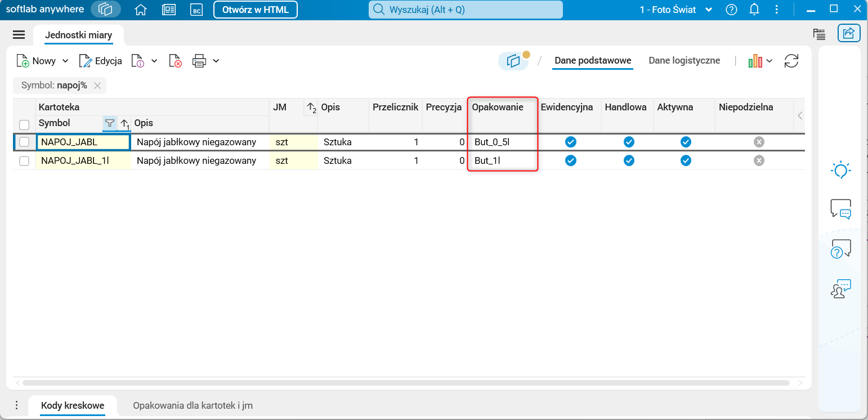The image size is (868, 420).
Task: Open the news feed icon in top bar
Action: pyautogui.click(x=168, y=10)
